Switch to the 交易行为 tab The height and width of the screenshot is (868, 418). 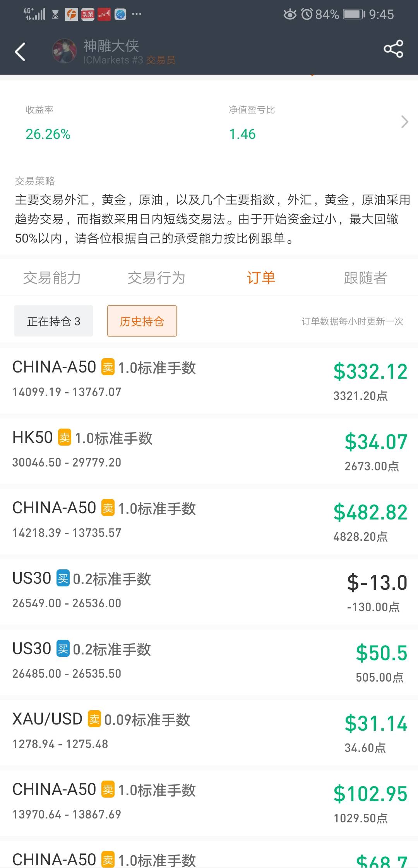(156, 278)
